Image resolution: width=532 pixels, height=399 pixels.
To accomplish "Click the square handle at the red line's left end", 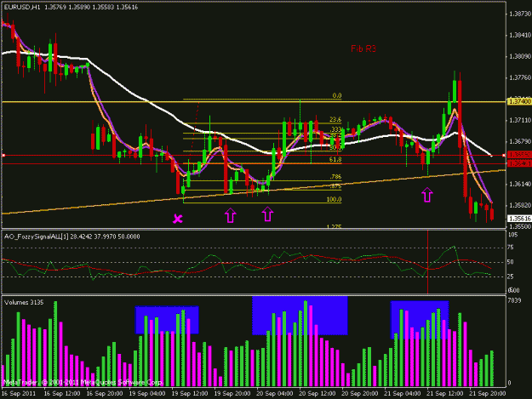I will click(x=3, y=155).
